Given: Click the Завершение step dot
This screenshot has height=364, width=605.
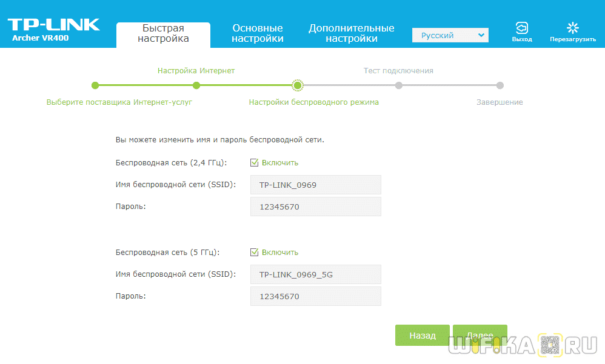Looking at the screenshot, I should [500, 85].
